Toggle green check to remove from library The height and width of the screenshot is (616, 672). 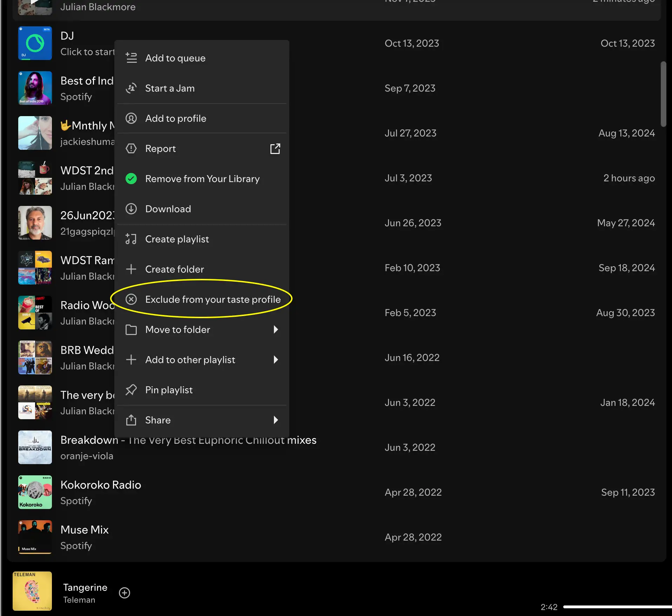tap(131, 179)
